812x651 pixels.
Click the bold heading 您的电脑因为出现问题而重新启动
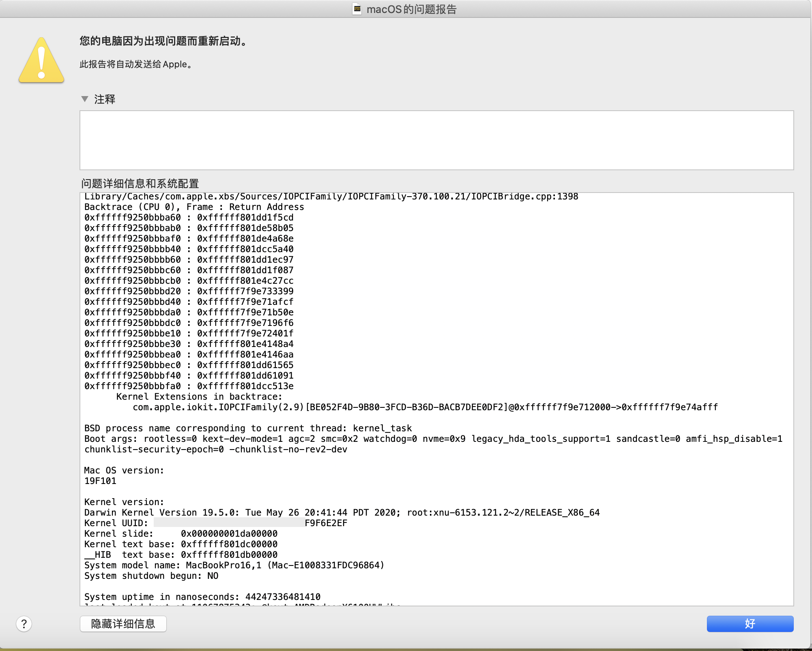163,41
